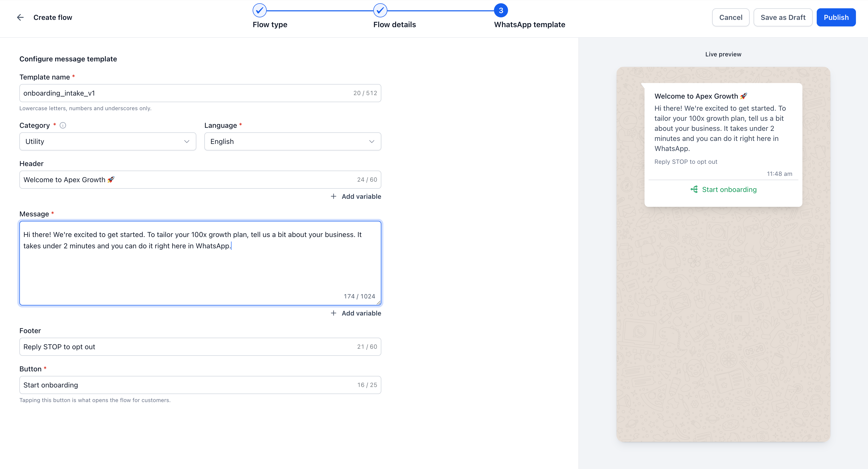Click inside the Message text area

click(x=200, y=263)
